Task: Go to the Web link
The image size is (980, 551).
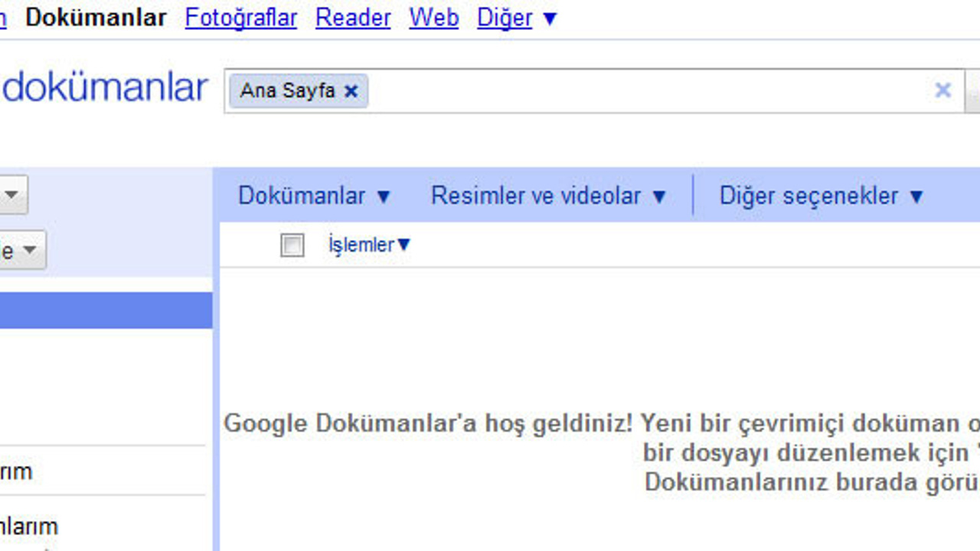Action: pos(433,18)
